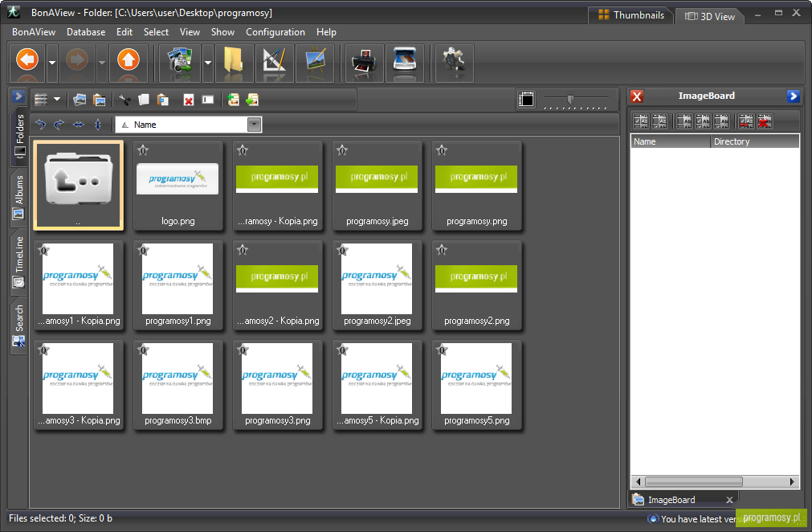Rotate left using curved blue arrow
The image size is (812, 532).
coord(40,125)
